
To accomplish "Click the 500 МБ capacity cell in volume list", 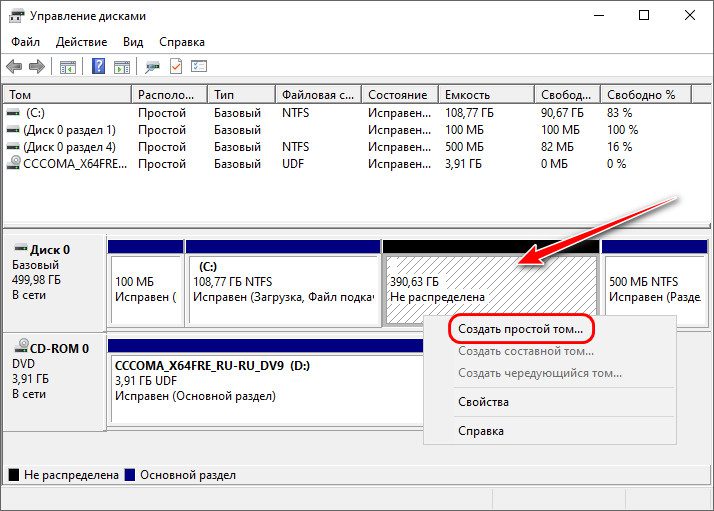I will [x=464, y=147].
